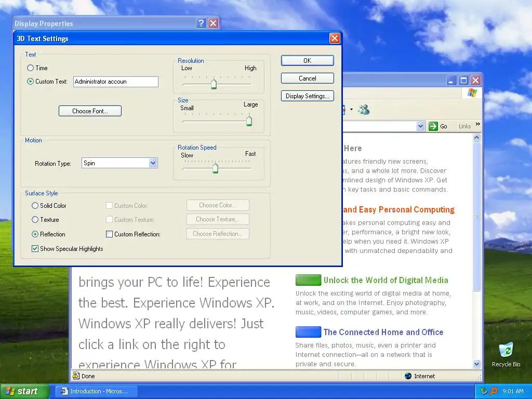532x399 pixels.
Task: Click the Go button in address bar
Action: (438, 126)
